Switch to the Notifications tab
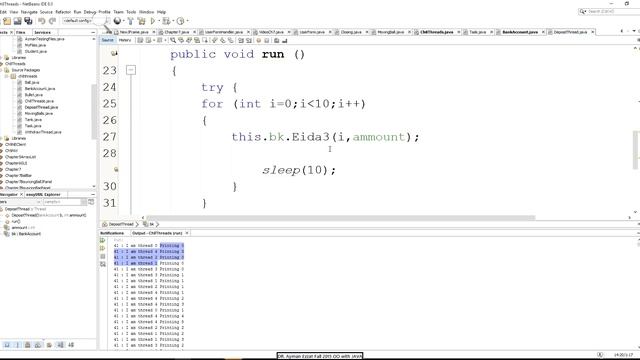The height and width of the screenshot is (360, 640). click(x=112, y=233)
